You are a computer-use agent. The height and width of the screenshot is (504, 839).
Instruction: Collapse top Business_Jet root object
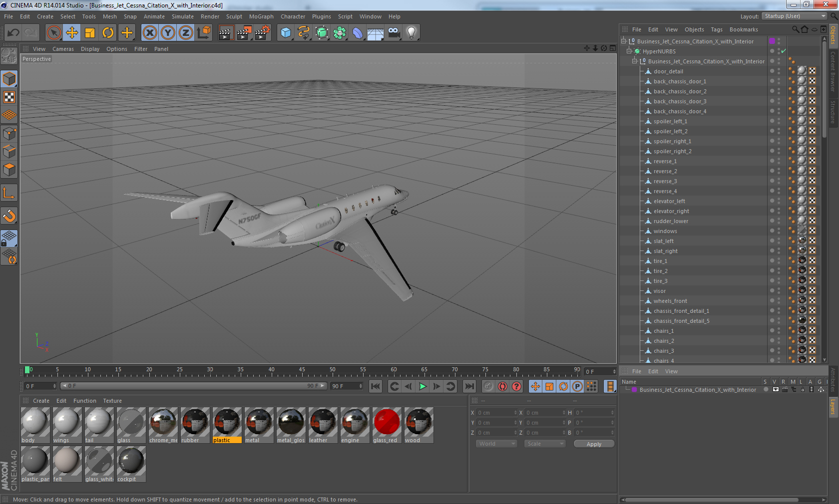point(624,41)
